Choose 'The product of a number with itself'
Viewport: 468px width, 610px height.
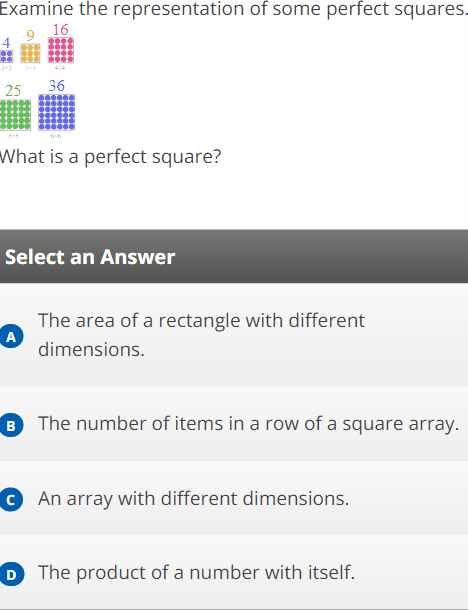[x=234, y=572]
